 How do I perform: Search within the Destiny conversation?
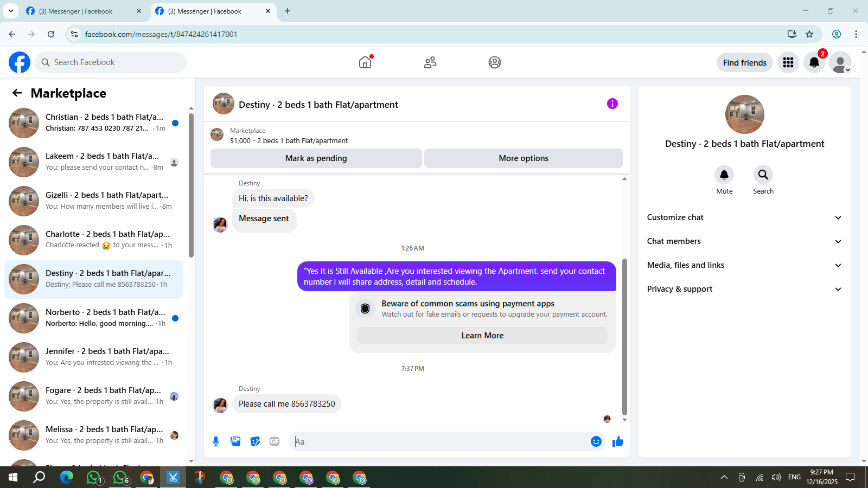(x=763, y=175)
